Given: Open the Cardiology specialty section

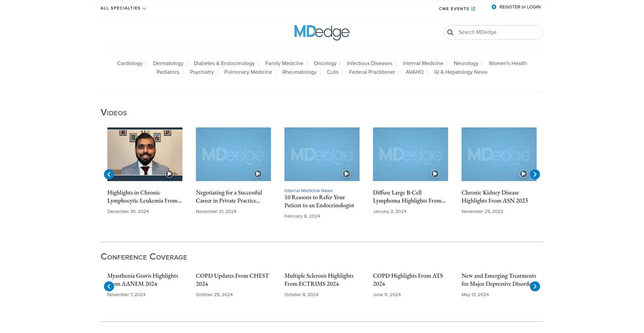Looking at the screenshot, I should 130,63.
